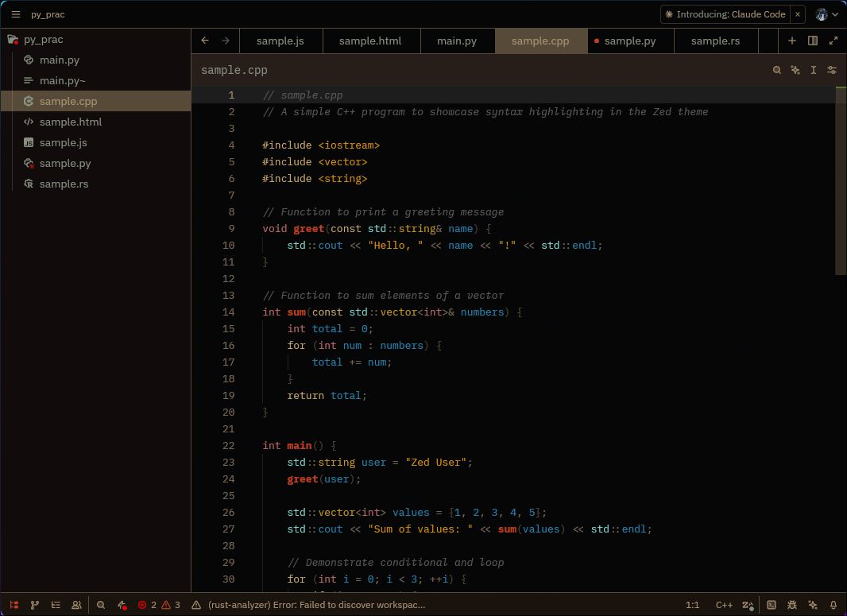Open sample.html in project panel
Image resolution: width=847 pixels, height=616 pixels.
coord(95,122)
